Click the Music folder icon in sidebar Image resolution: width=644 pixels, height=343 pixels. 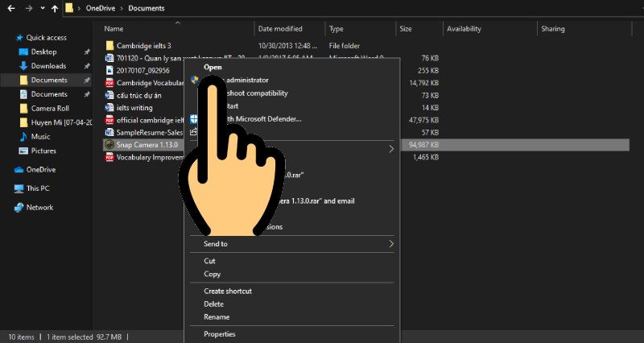tap(23, 137)
